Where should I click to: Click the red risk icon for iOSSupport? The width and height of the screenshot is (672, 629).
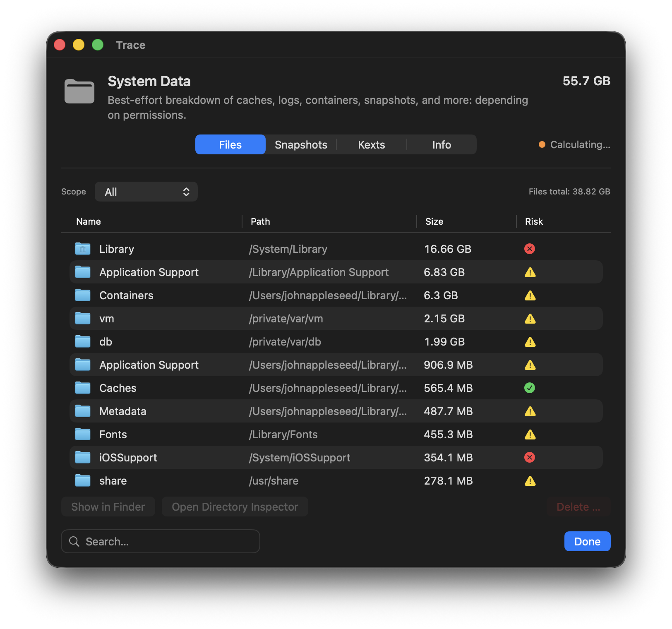529,457
